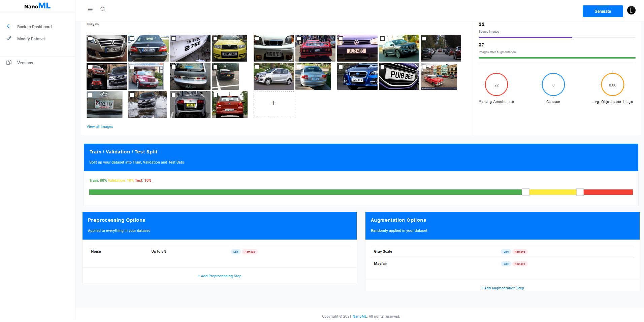Screen dimensions: 644x322
Task: Open the user avatar profile icon
Action: point(631,10)
